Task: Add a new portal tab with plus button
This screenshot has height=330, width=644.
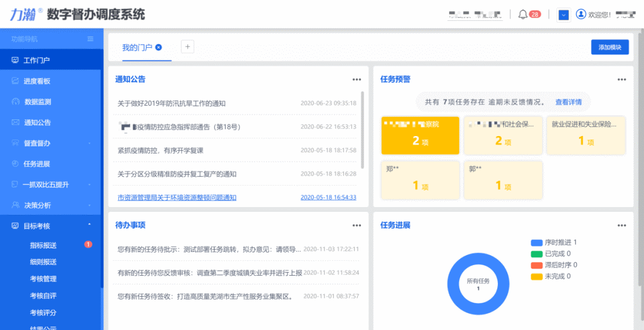Action: point(187,47)
